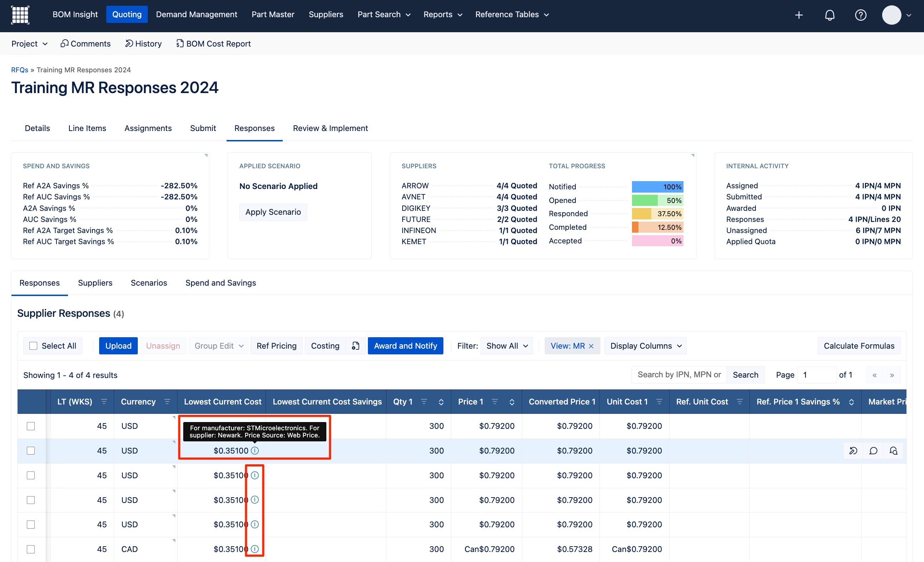Sort the Qty 1 column

tap(441, 402)
